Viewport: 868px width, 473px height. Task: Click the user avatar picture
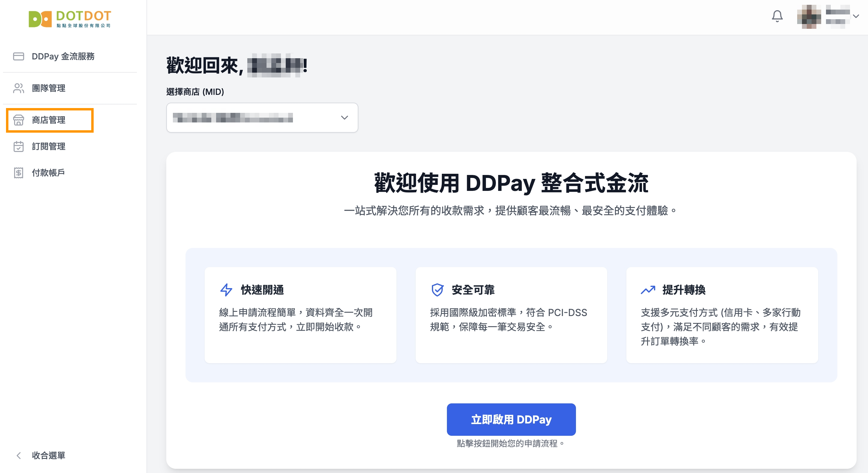[809, 17]
